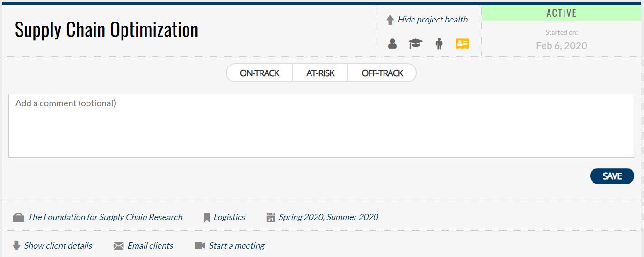This screenshot has width=644, height=257.
Task: Select the OFF-TRACK health status
Action: [x=382, y=73]
